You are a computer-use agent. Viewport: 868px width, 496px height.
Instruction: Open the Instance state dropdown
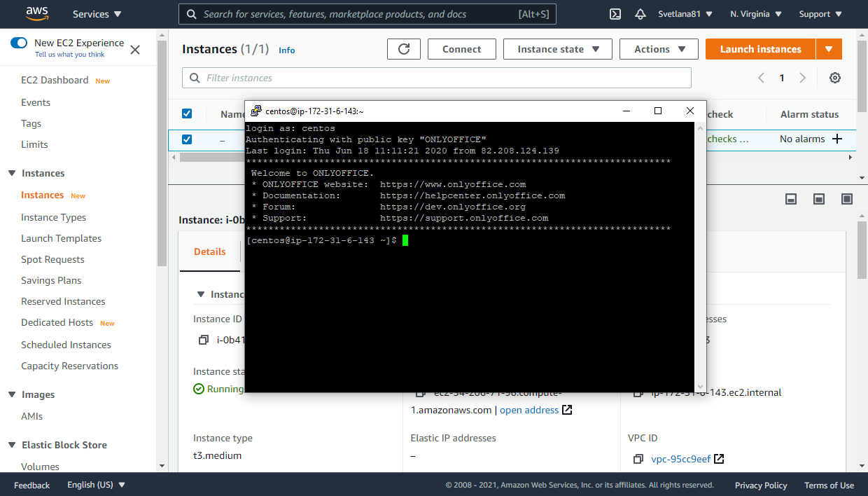(557, 49)
